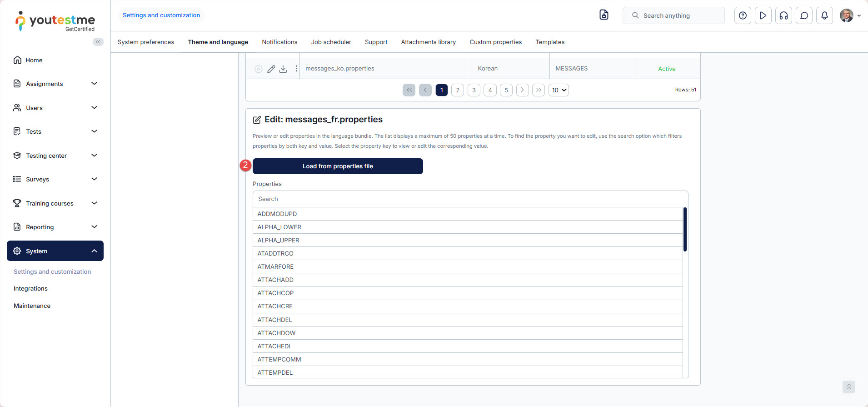
Task: Select the ATTACHADD property key
Action: [x=275, y=280]
